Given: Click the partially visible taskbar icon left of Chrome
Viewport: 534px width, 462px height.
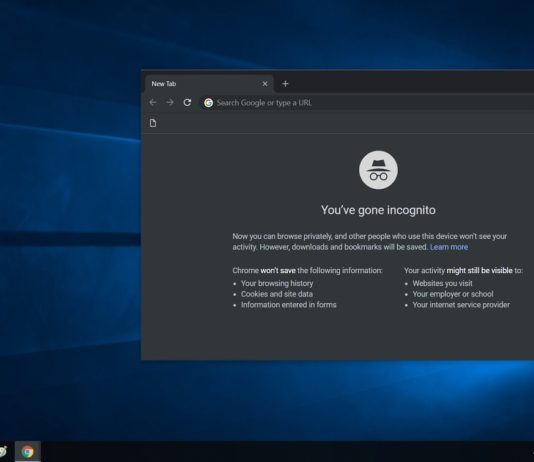Looking at the screenshot, I should [x=3, y=452].
